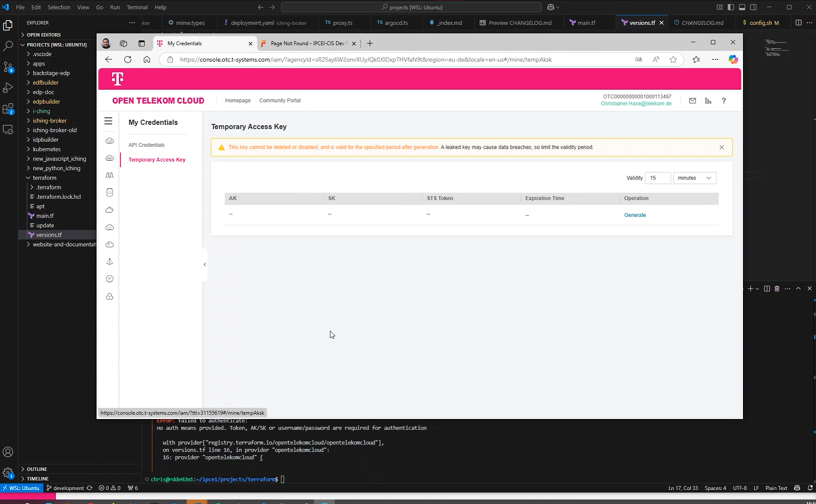Image resolution: width=816 pixels, height=504 pixels.
Task: Open the browser profile avatar
Action: (106, 43)
